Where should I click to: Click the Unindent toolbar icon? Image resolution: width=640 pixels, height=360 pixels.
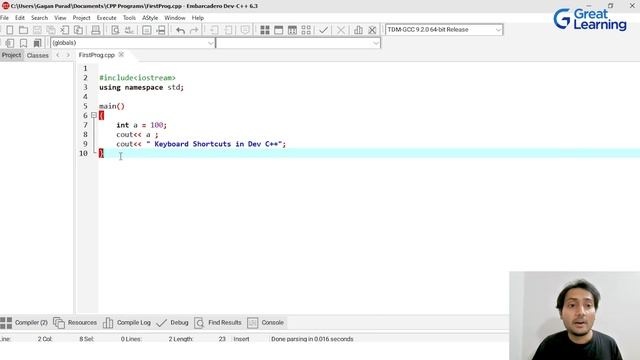pyautogui.click(x=228, y=30)
